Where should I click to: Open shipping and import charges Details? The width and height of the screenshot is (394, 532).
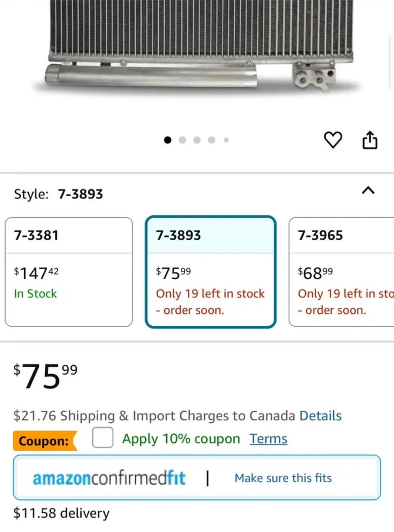pos(320,416)
